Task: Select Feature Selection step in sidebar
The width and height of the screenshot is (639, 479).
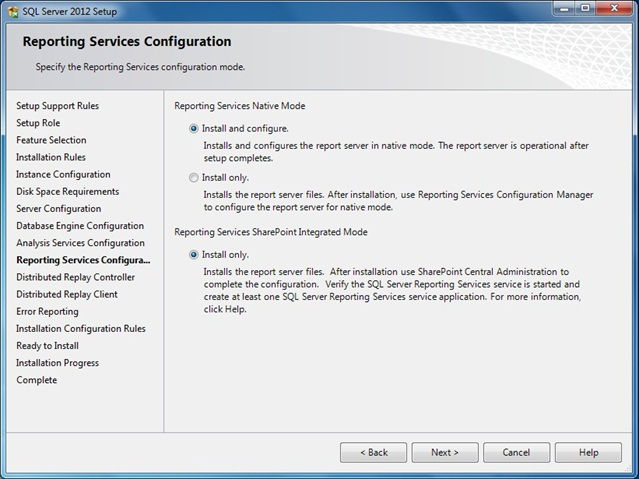Action: pos(51,140)
